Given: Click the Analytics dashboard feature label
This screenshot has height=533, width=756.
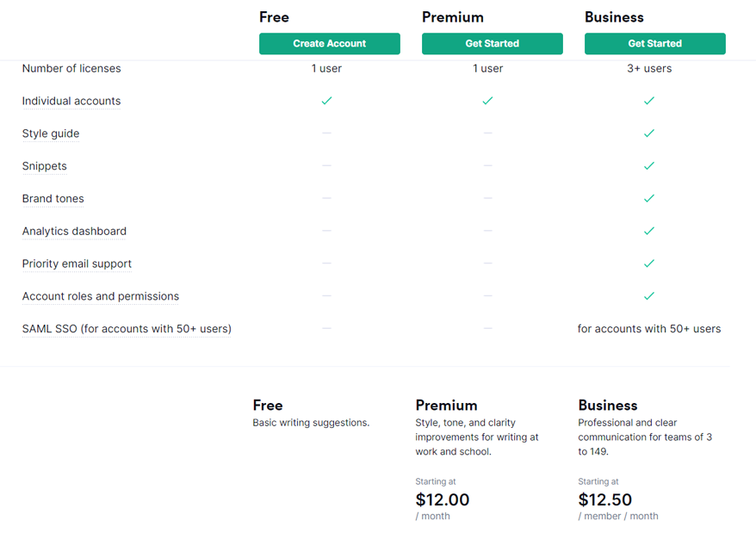Looking at the screenshot, I should click(x=74, y=232).
